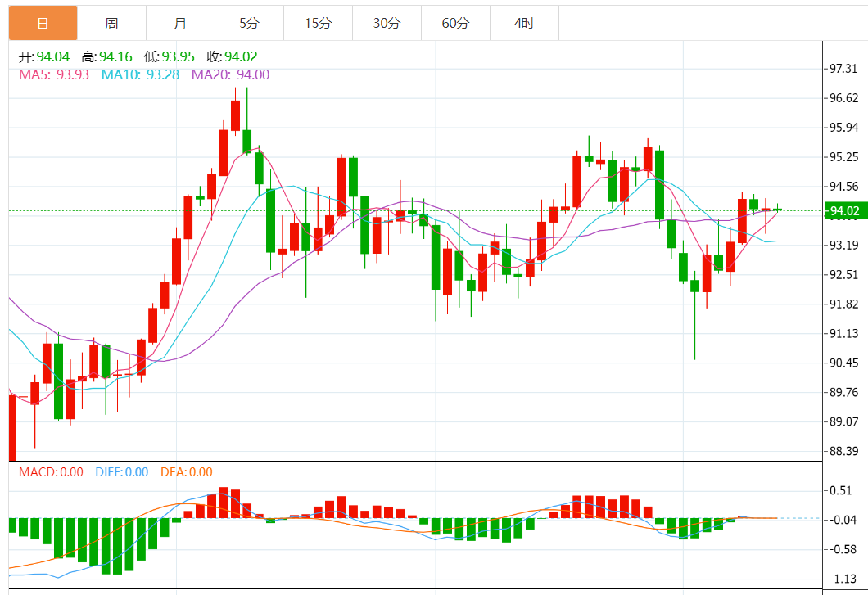
Task: Click the 开:94.04 open price value
Action: point(44,57)
